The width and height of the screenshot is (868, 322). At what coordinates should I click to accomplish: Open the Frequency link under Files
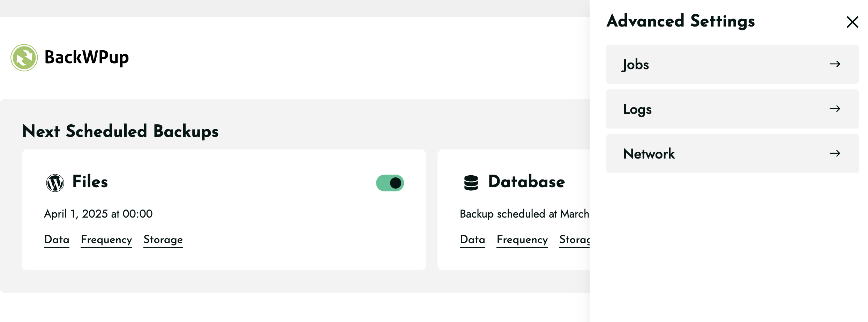tap(106, 240)
